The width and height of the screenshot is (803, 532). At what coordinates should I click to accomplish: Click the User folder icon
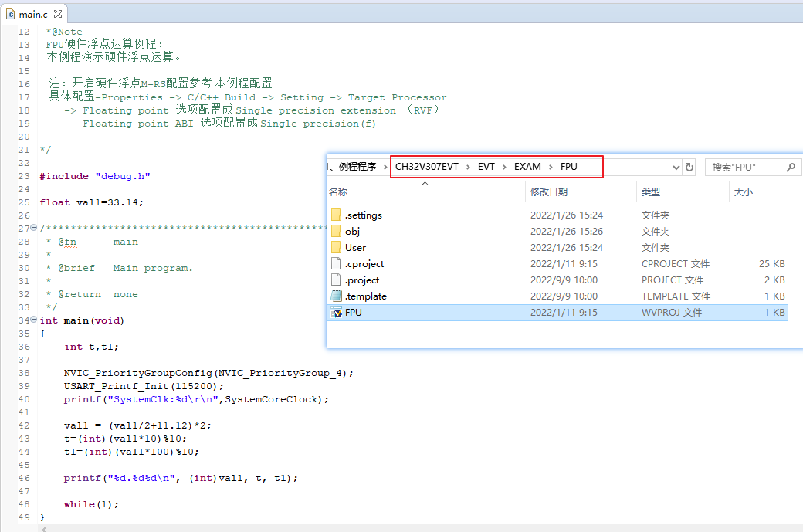click(x=336, y=248)
